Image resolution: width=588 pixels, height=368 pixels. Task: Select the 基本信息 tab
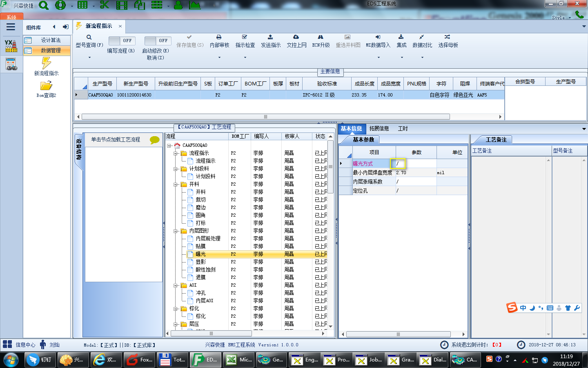click(351, 128)
